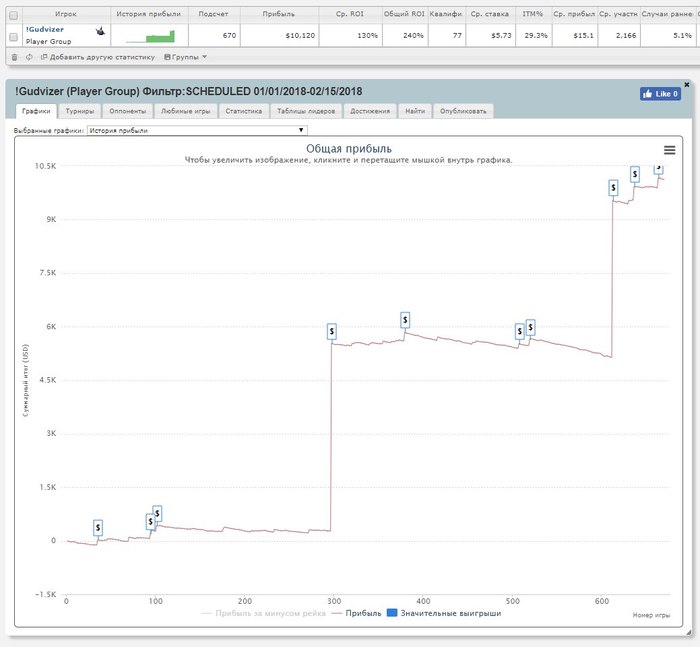
Task: Click the shark icon next to !Gudvizer
Action: [x=100, y=31]
